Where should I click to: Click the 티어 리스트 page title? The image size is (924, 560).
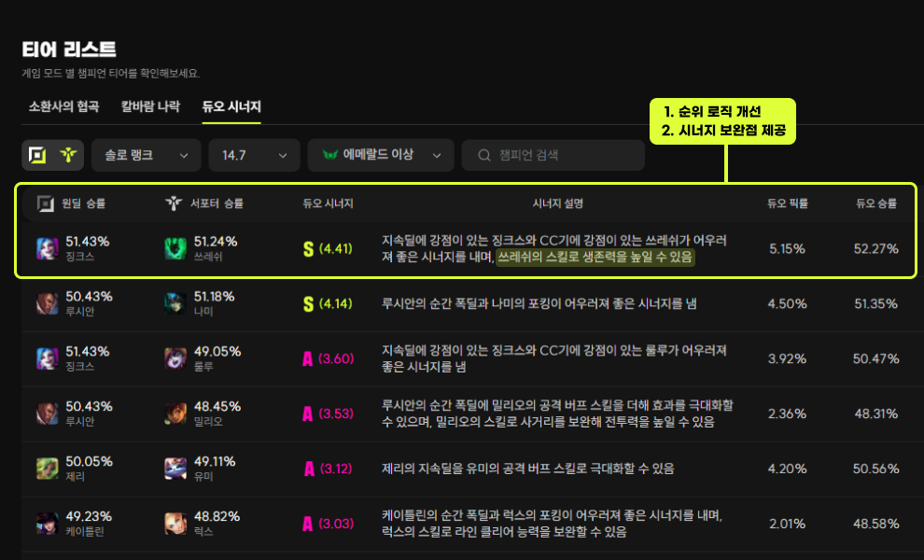click(69, 49)
